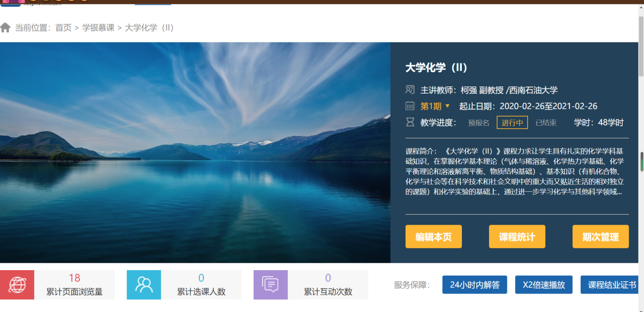
Task: Click the lake landscape course banner image
Action: [x=195, y=152]
